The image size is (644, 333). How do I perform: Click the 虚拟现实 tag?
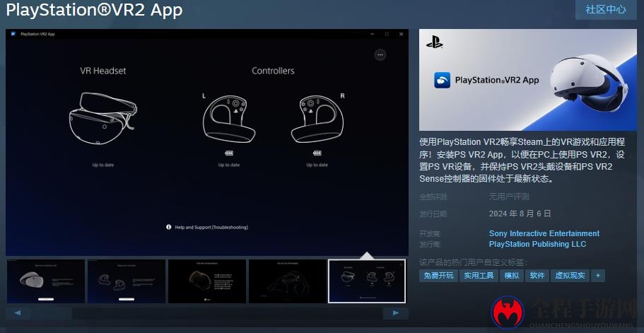570,276
